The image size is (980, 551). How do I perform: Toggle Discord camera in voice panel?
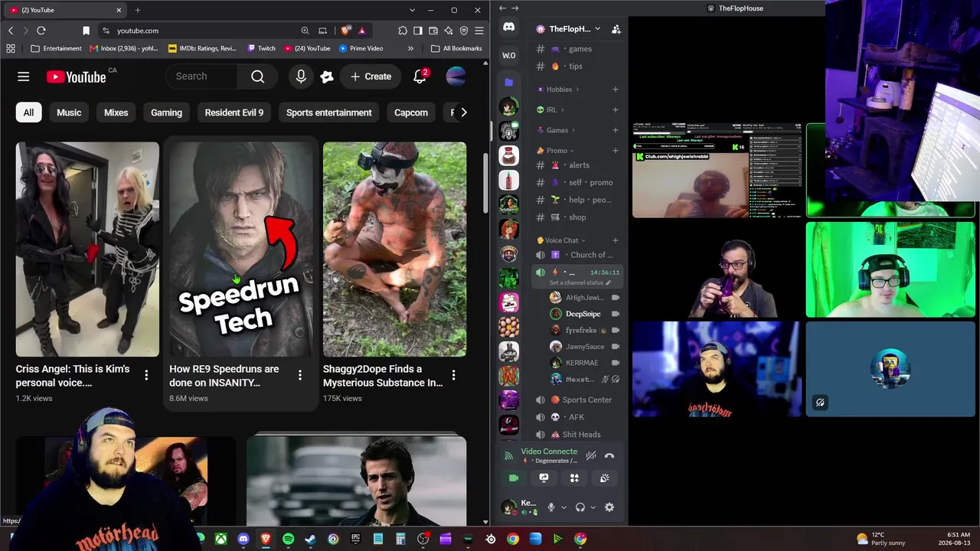coord(514,478)
